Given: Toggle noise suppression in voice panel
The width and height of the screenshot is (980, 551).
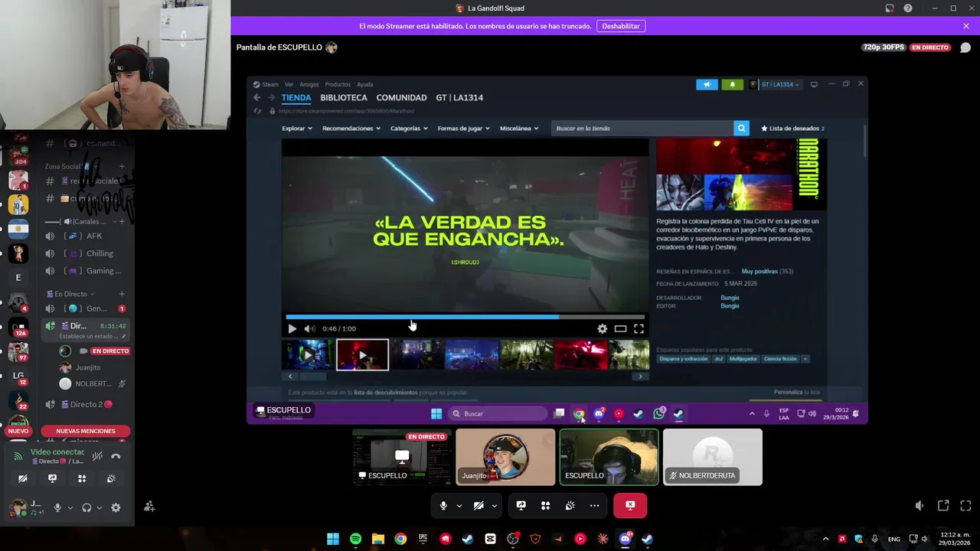Looking at the screenshot, I should [x=97, y=456].
